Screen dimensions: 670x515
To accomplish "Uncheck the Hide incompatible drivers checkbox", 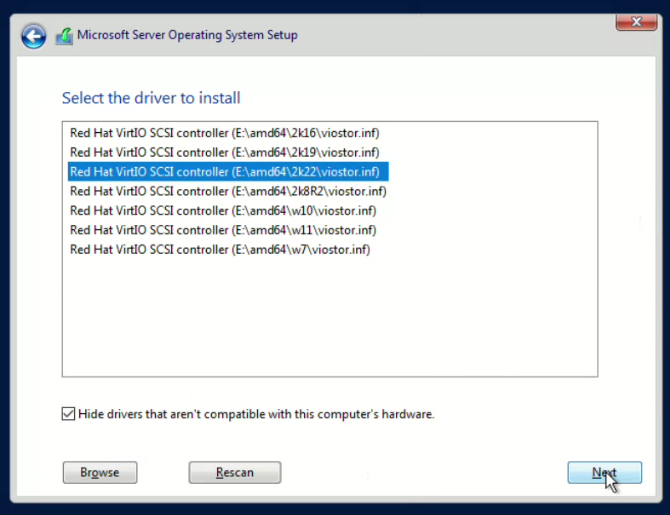I will (x=69, y=414).
